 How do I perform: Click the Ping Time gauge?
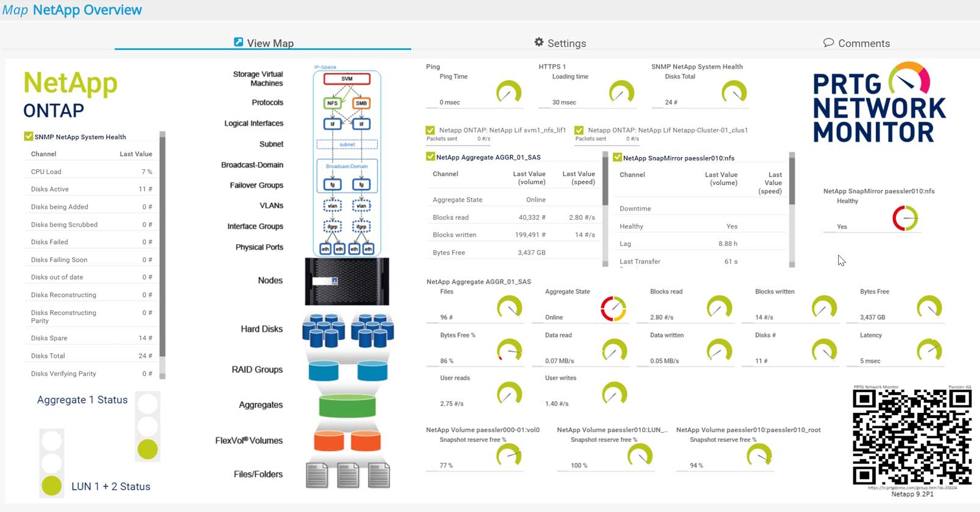(x=509, y=93)
